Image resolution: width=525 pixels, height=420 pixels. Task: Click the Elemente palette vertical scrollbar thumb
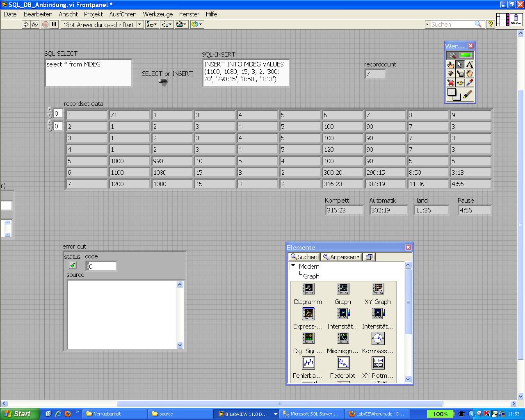point(408,302)
